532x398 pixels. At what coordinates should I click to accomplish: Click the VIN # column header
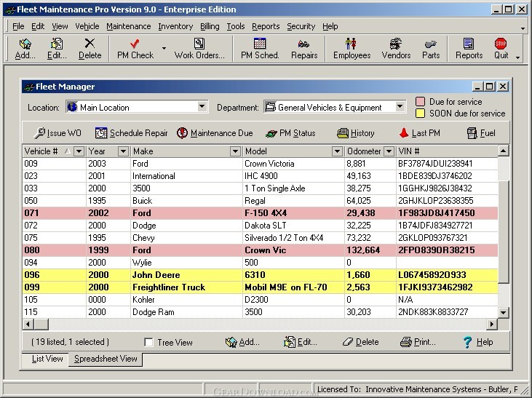(x=447, y=151)
